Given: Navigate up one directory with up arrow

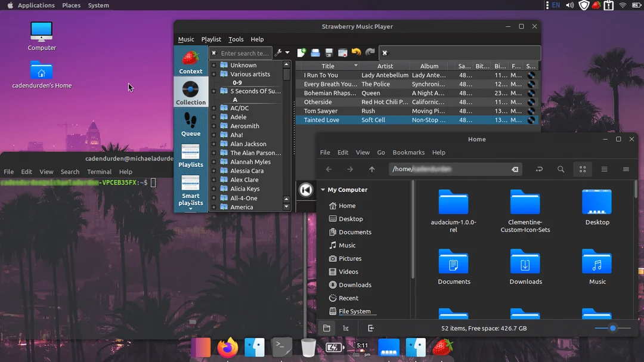Looking at the screenshot, I should click(371, 169).
